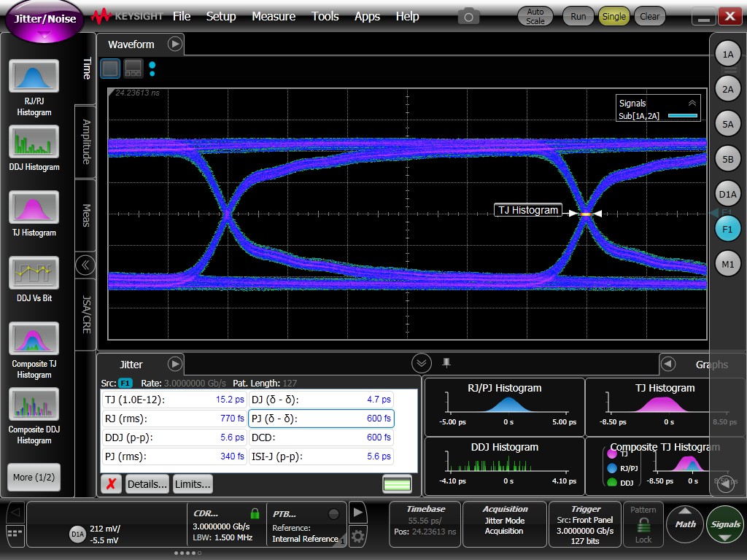Toggle the F1 function button
This screenshot has width=747, height=560.
pyautogui.click(x=727, y=229)
